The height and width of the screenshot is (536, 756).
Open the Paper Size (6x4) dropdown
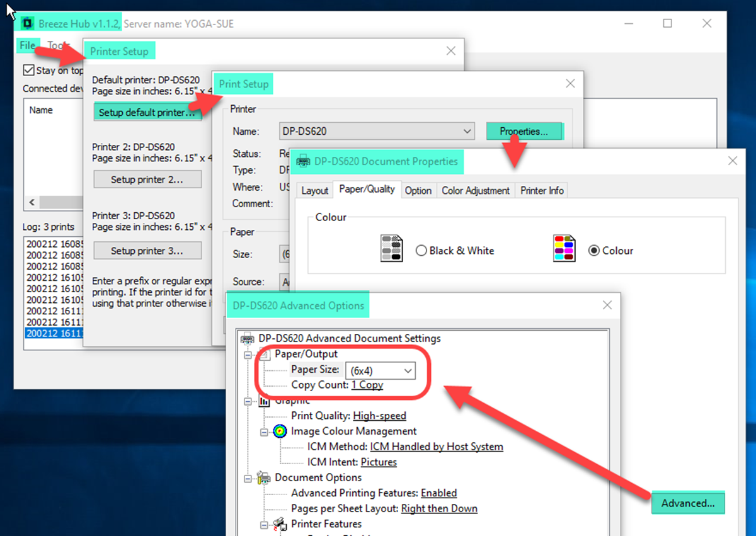pyautogui.click(x=381, y=370)
